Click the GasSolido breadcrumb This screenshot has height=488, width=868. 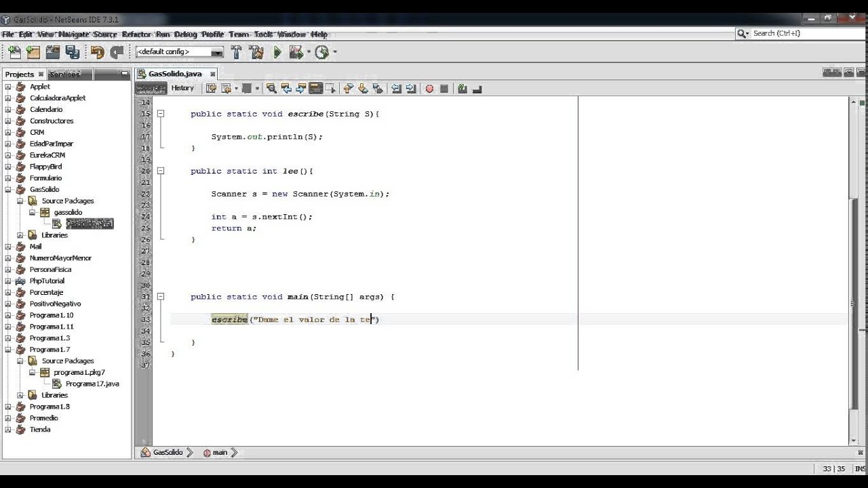click(x=167, y=452)
